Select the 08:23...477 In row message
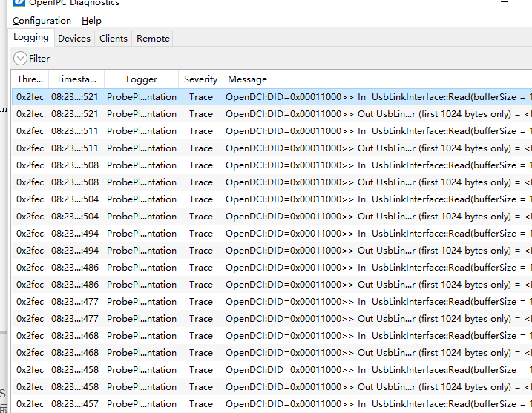The image size is (532, 413). (378, 302)
